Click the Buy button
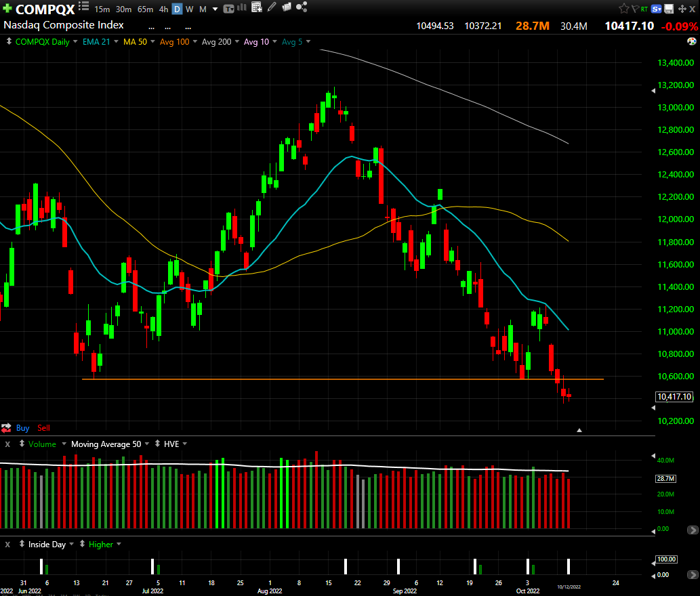Screen dimensions: 700x596 coord(23,428)
